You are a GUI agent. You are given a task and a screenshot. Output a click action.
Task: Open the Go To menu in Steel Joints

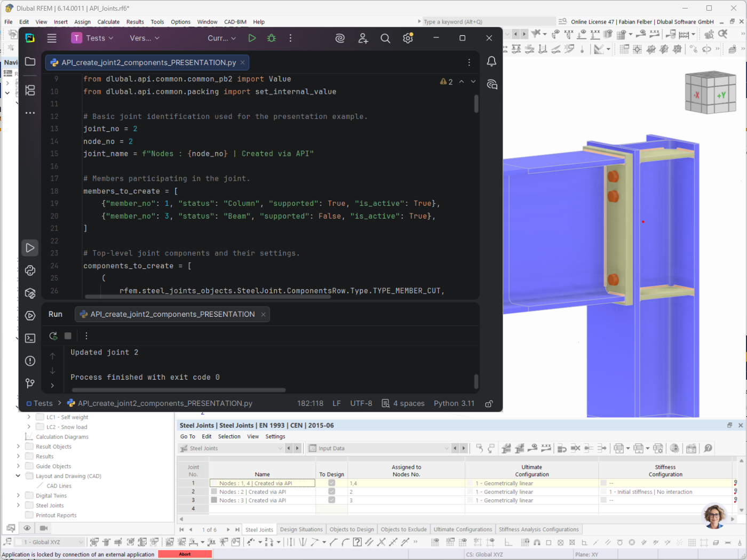pos(187,436)
